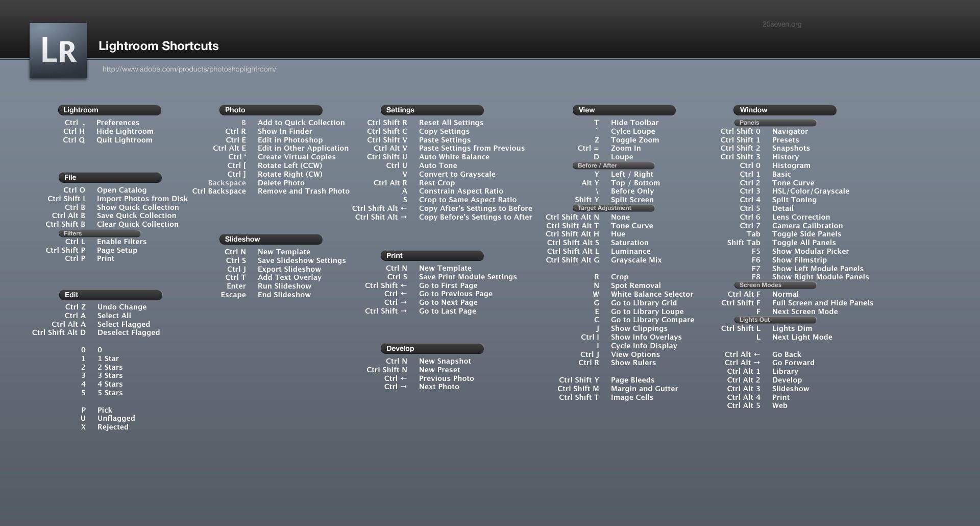The image size is (980, 526).
Task: Click Save Print Module Settings entry
Action: coord(468,277)
